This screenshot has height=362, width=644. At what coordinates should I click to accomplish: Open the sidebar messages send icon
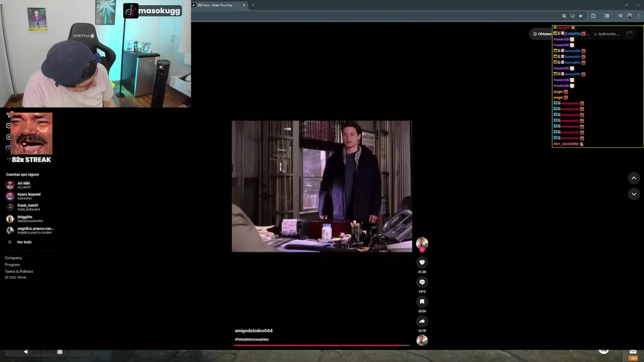coord(8,115)
